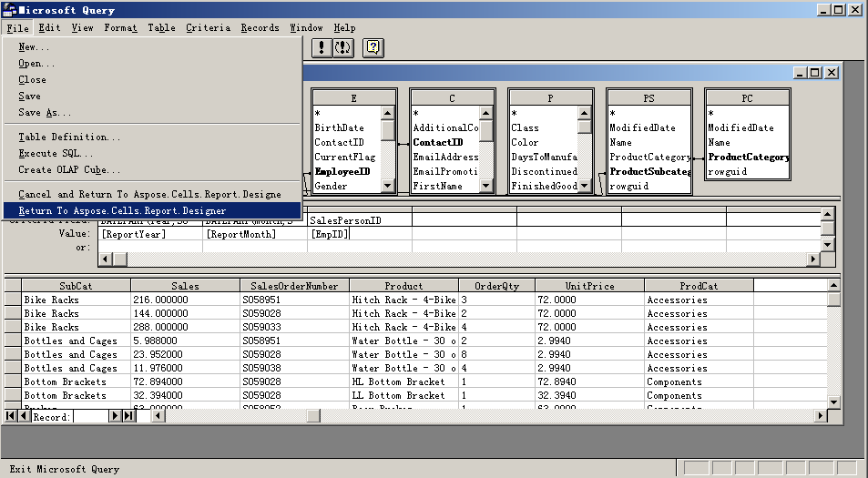
Task: Click criteria pane scroll left arrow
Action: (x=106, y=259)
